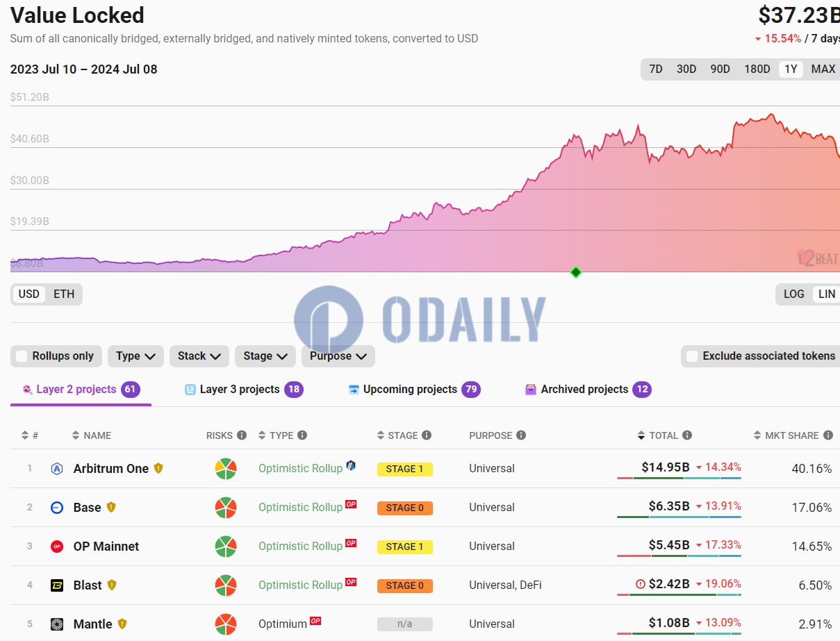Viewport: 840px width, 641px height.
Task: Click the OP stack badge in Mantle row
Action: coord(315,621)
